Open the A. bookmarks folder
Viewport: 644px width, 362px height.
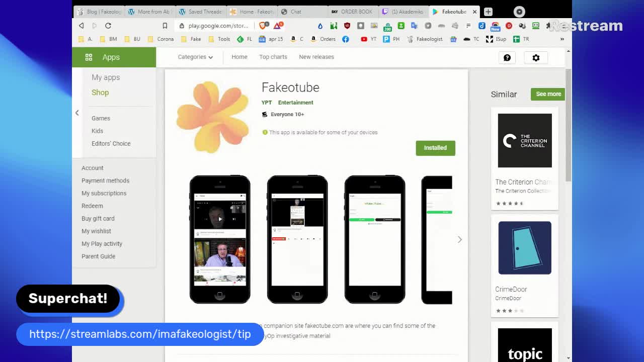[x=86, y=39]
